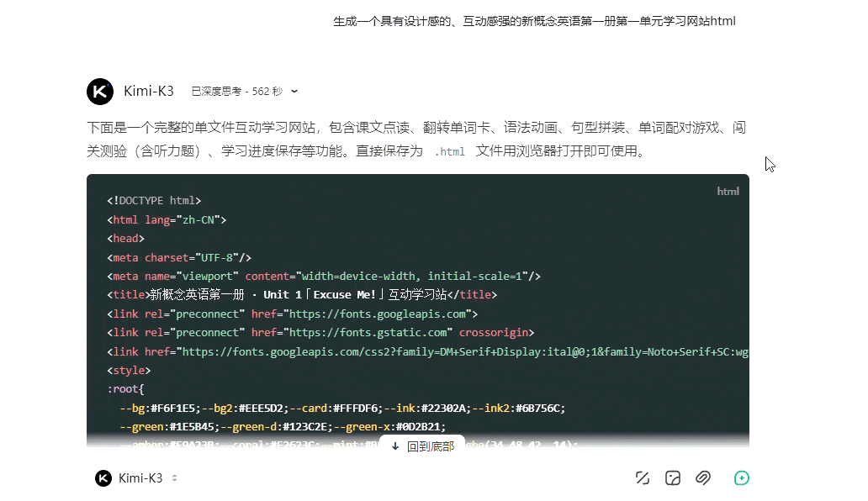The image size is (868, 501).
Task: Click the css2?family=DM+Serif+Display link line
Action: tap(428, 351)
